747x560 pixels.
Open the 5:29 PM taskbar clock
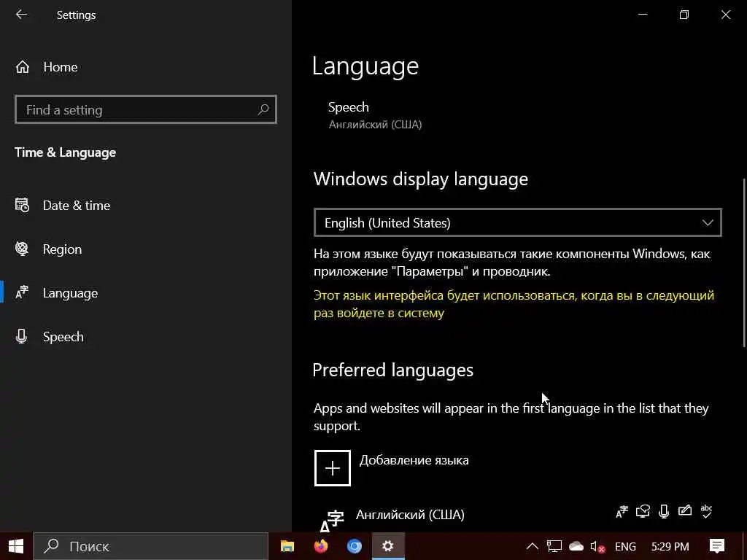click(670, 547)
